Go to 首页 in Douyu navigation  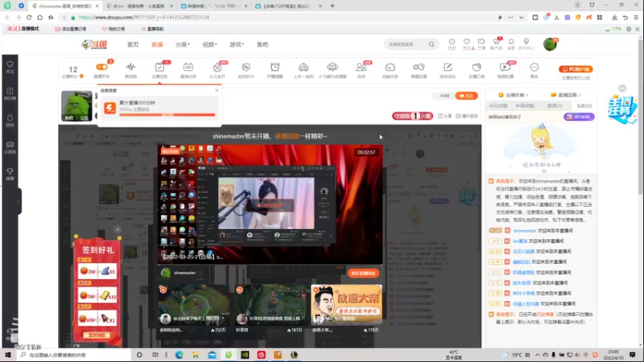tap(133, 44)
